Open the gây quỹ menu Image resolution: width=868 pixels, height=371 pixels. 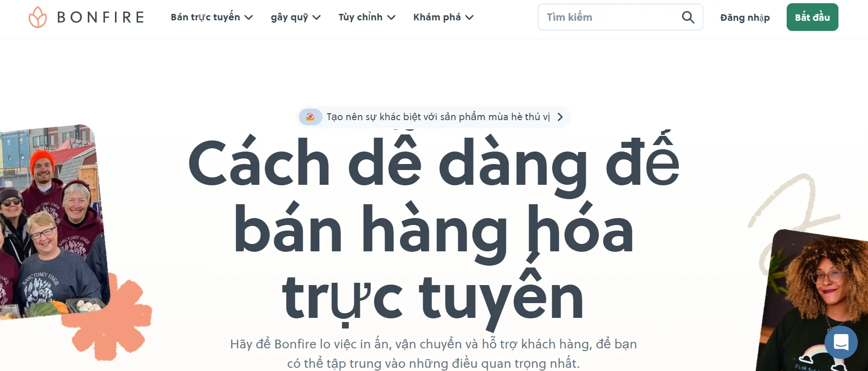[289, 18]
